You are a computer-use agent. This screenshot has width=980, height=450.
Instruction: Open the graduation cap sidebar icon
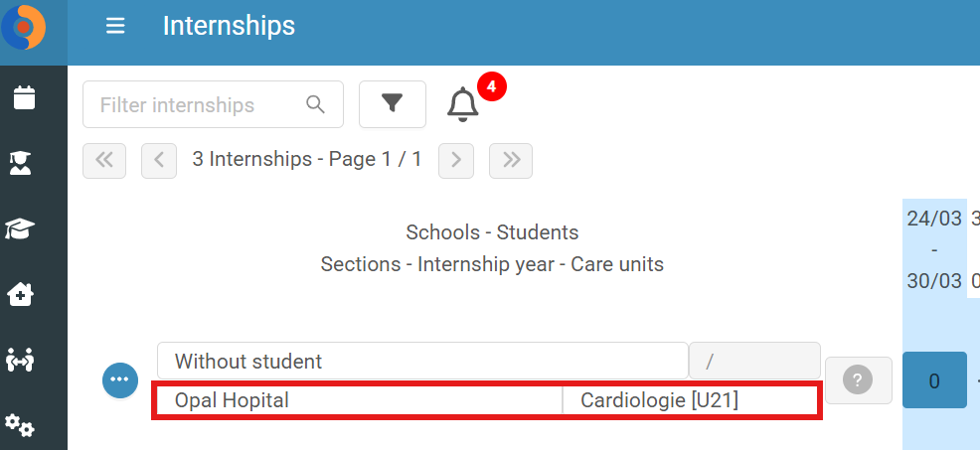(20, 228)
